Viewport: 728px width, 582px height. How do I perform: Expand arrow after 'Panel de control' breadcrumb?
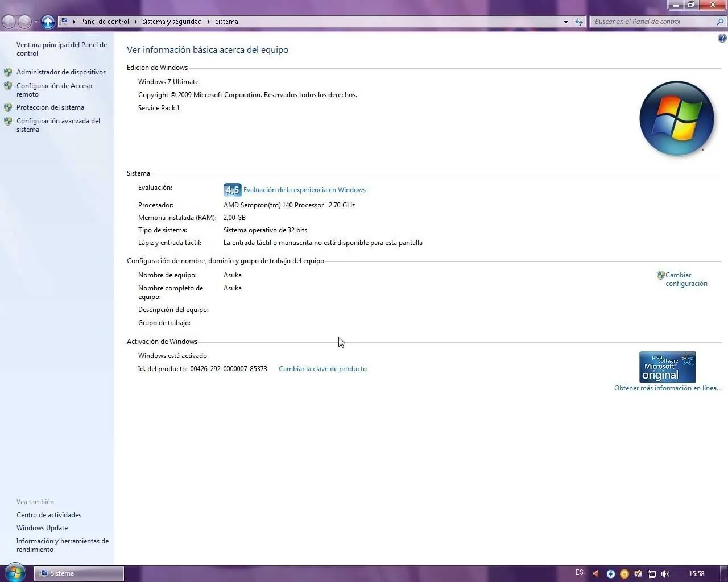(136, 22)
